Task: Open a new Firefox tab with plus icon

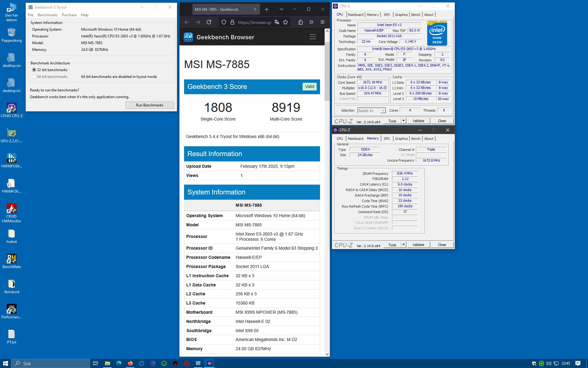Action: (267, 10)
